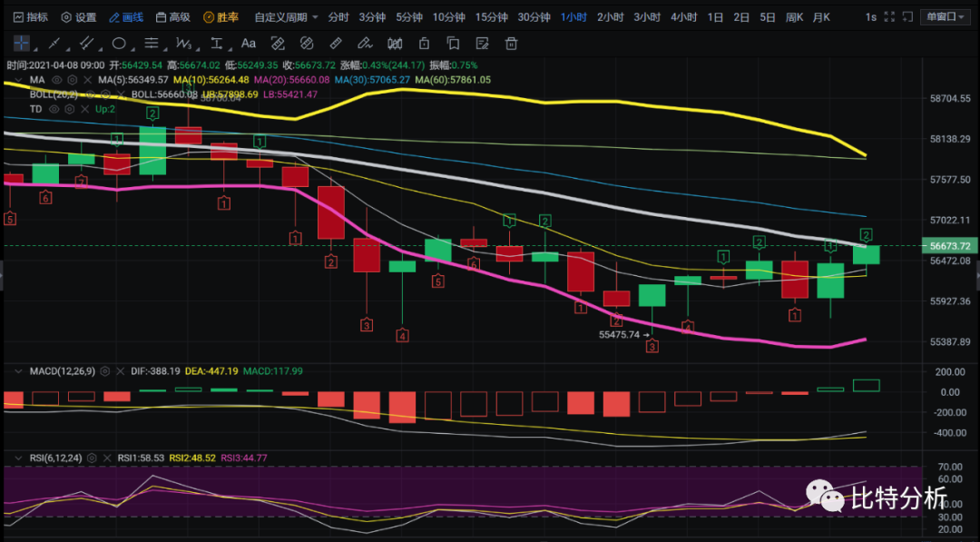Select the crosshair cursor tool
Viewport: 980px width, 542px height.
20,43
